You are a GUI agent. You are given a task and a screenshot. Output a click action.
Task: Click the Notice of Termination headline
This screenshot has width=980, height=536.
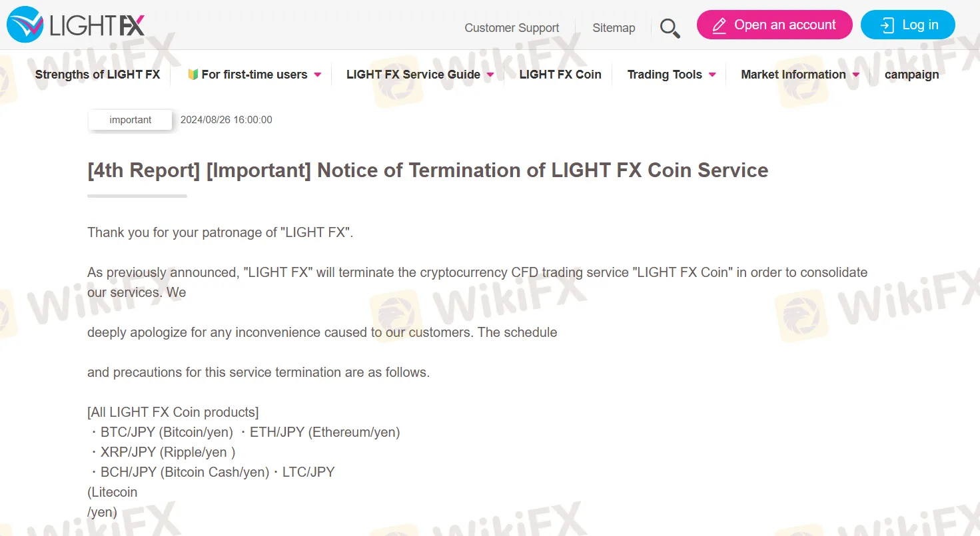click(x=428, y=170)
